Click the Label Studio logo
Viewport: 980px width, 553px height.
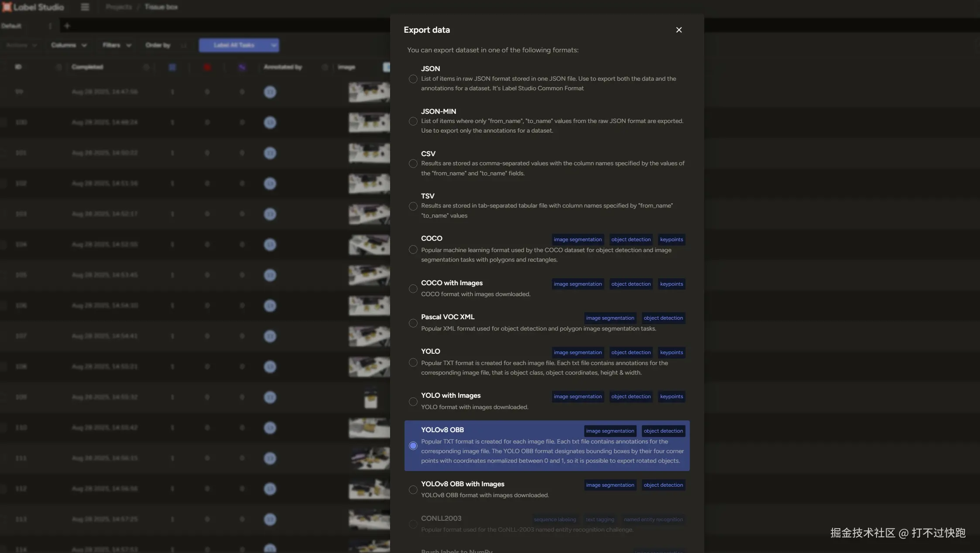(33, 7)
